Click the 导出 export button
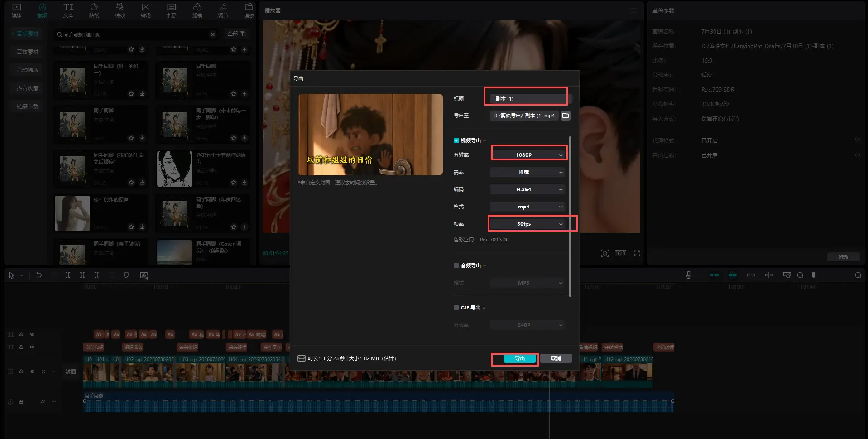This screenshot has width=868, height=439. coord(519,358)
